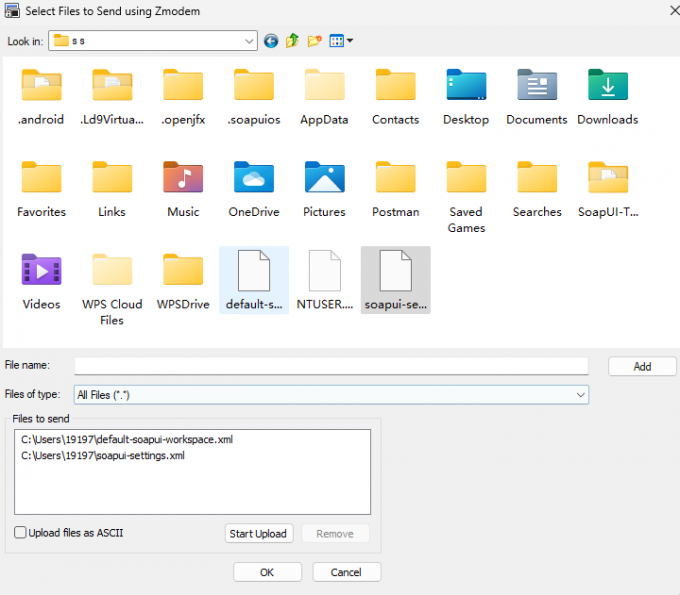Open the Pictures folder

click(x=324, y=190)
